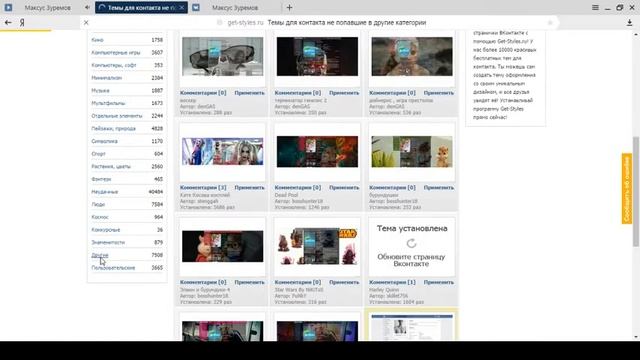640x360 pixels.
Task: Open Комментарии [0] under Star Wars theme
Action: [x=298, y=282]
